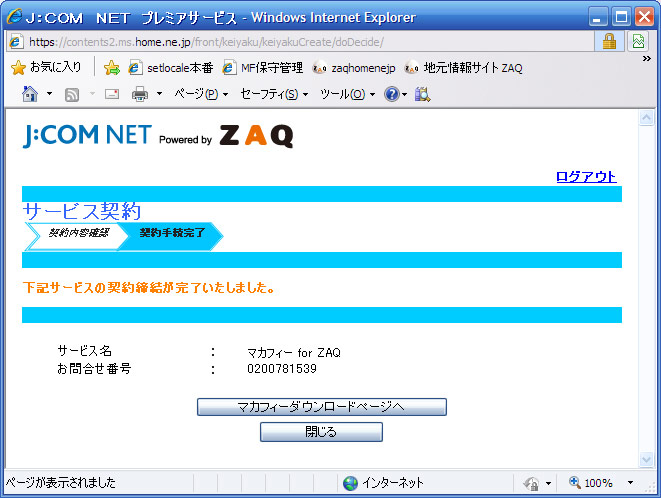The height and width of the screenshot is (498, 661).
Task: Click the Print icon
Action: 140,94
